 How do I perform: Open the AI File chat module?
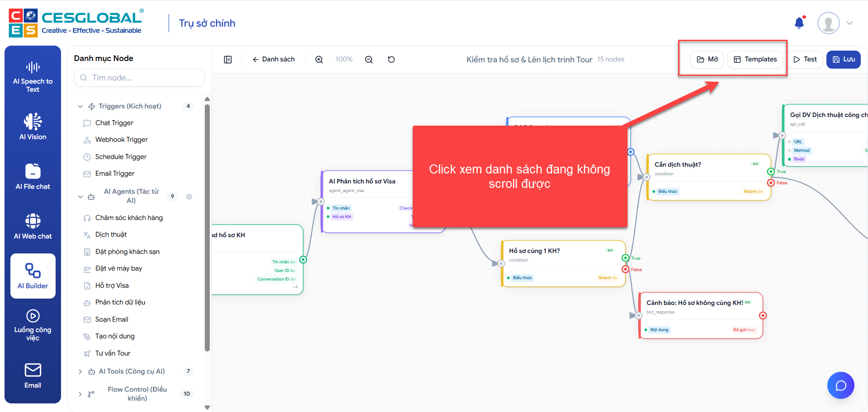point(33,176)
